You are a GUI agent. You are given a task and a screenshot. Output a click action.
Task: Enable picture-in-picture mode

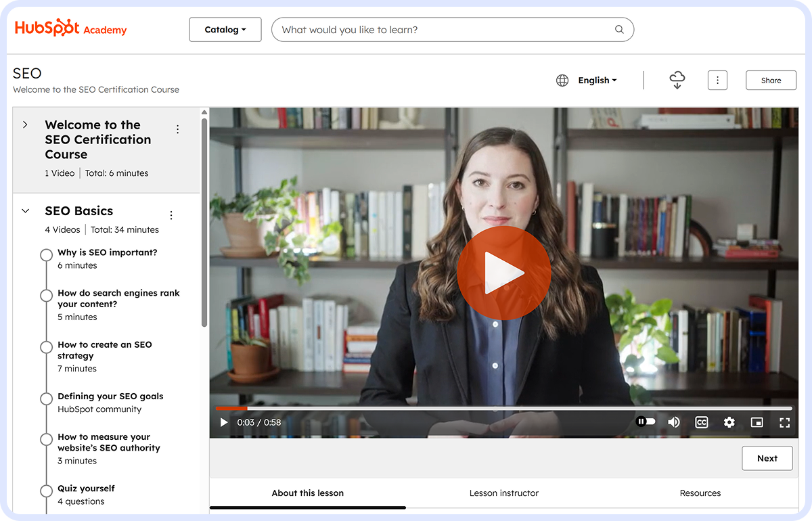coord(757,422)
